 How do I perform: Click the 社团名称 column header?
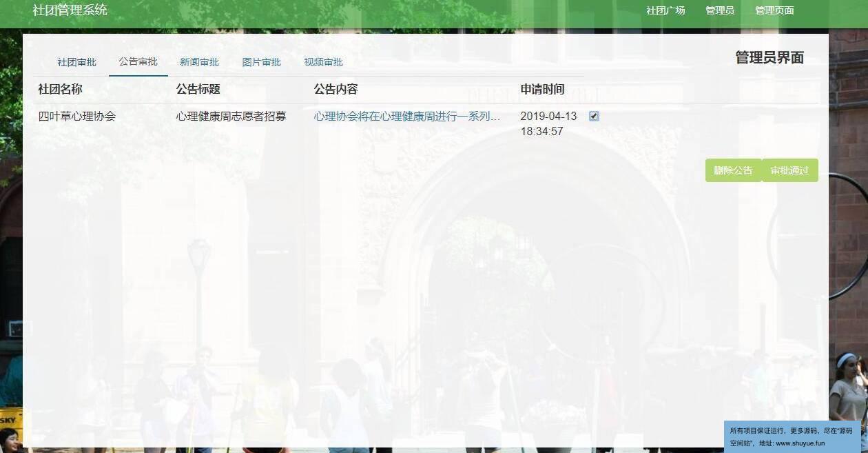[x=60, y=90]
